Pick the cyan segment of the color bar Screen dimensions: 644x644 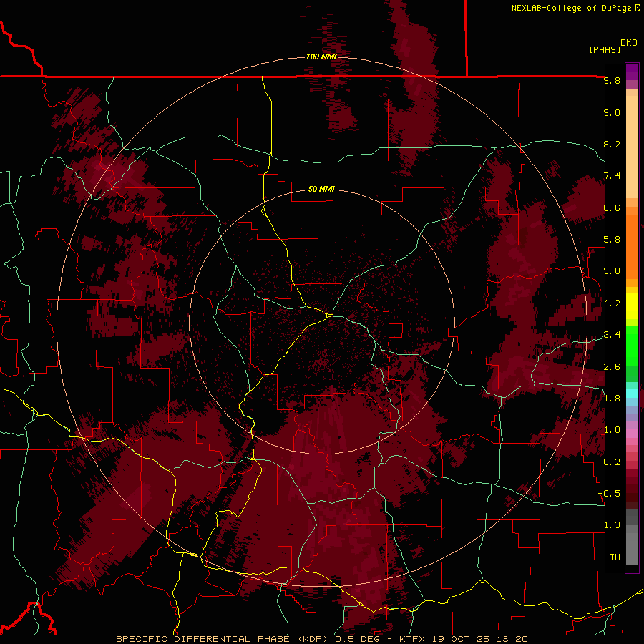tap(632, 394)
